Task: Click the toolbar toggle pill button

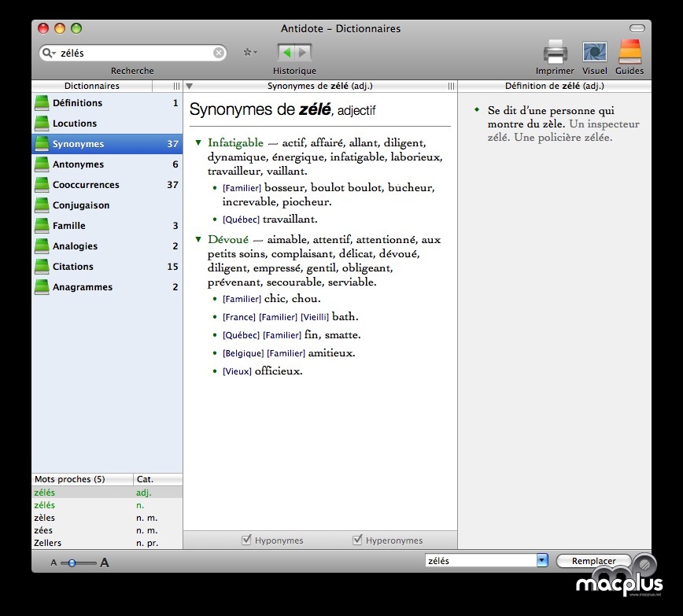Action: (637, 28)
